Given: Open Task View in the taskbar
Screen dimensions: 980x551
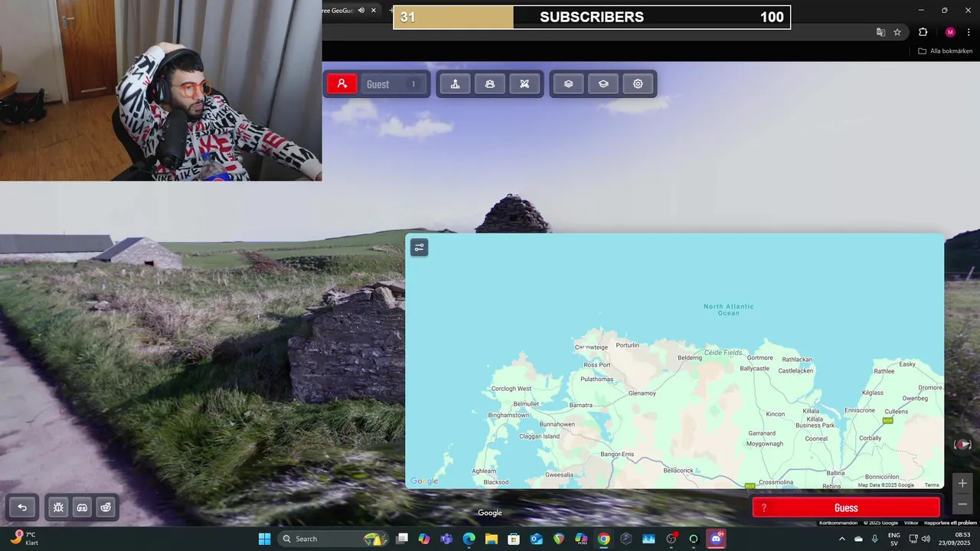Looking at the screenshot, I should pyautogui.click(x=402, y=539).
